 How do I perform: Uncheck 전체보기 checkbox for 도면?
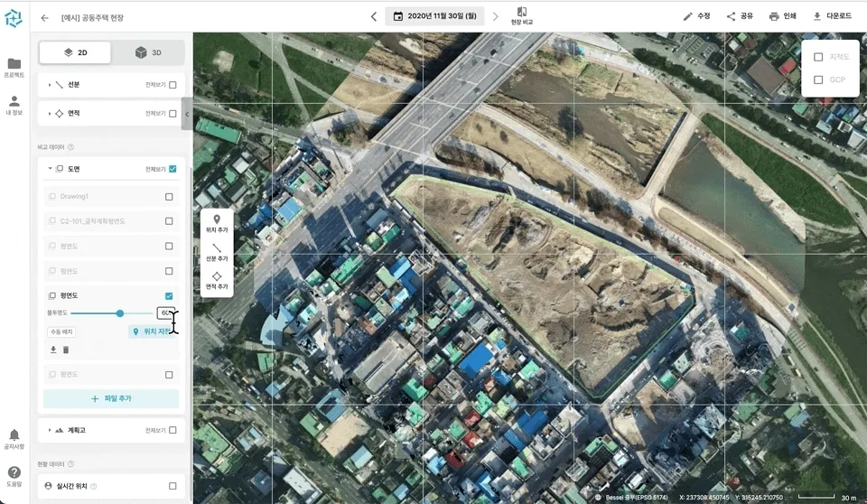coord(172,169)
